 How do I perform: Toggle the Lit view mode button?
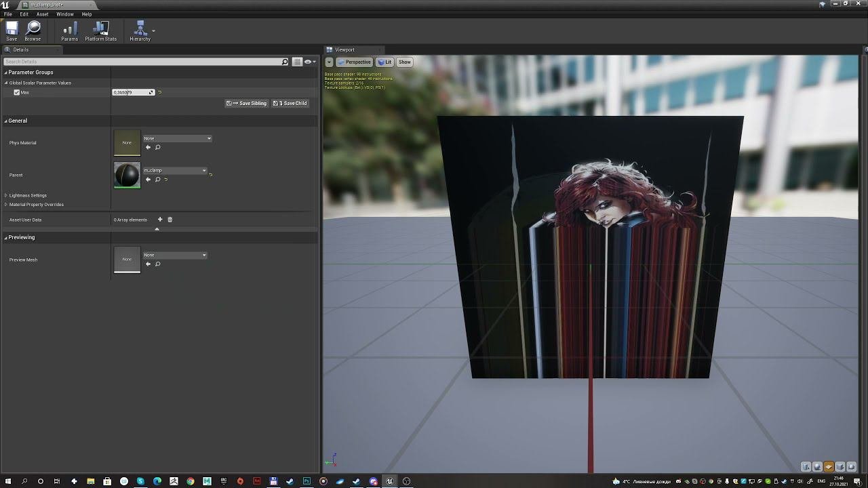pyautogui.click(x=384, y=62)
